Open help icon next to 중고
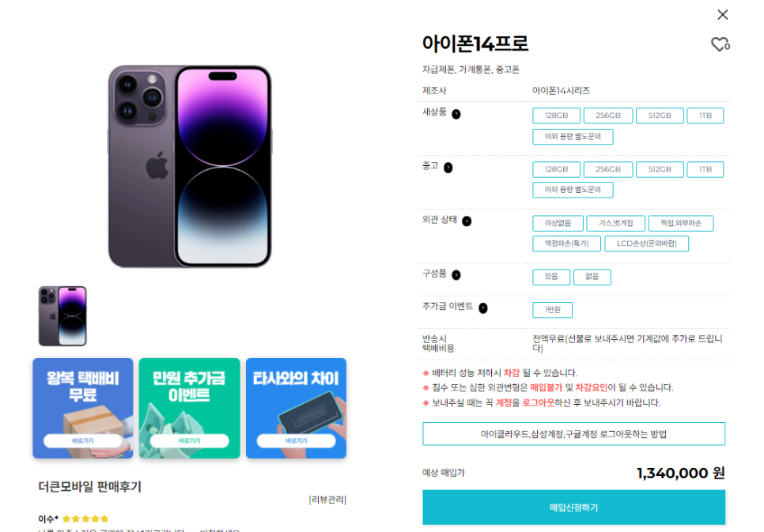Viewport: 764px width, 532px height. pos(448,168)
